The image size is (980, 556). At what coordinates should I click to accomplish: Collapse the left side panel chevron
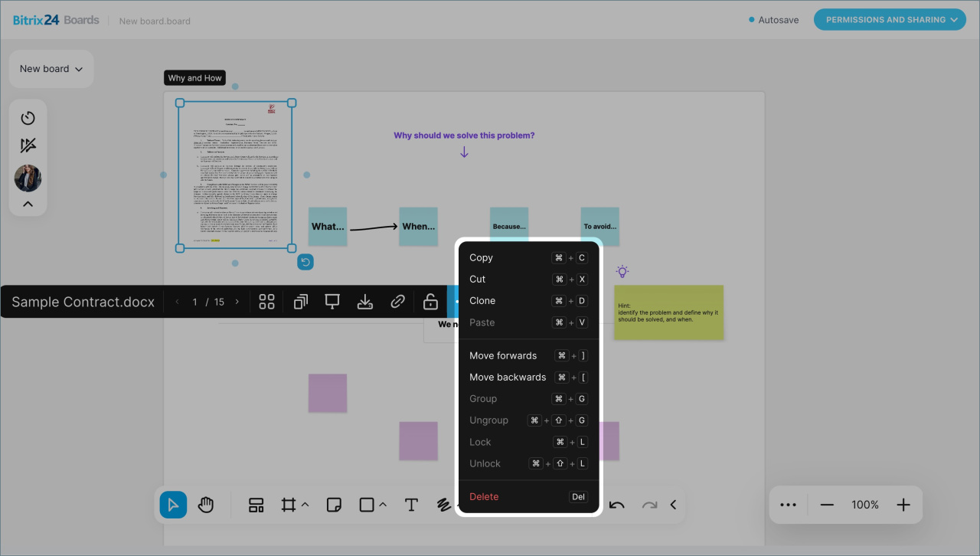coord(28,204)
